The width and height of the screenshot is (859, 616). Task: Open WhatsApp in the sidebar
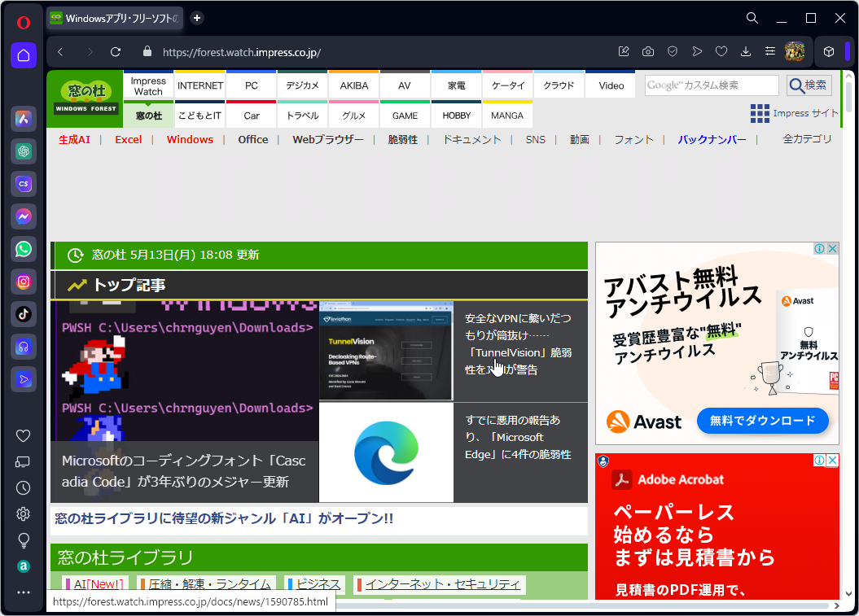23,249
